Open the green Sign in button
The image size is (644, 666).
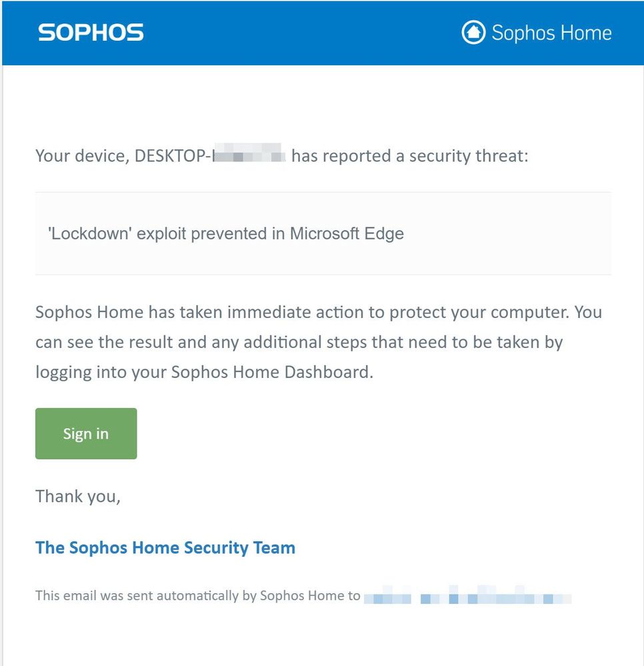(86, 433)
